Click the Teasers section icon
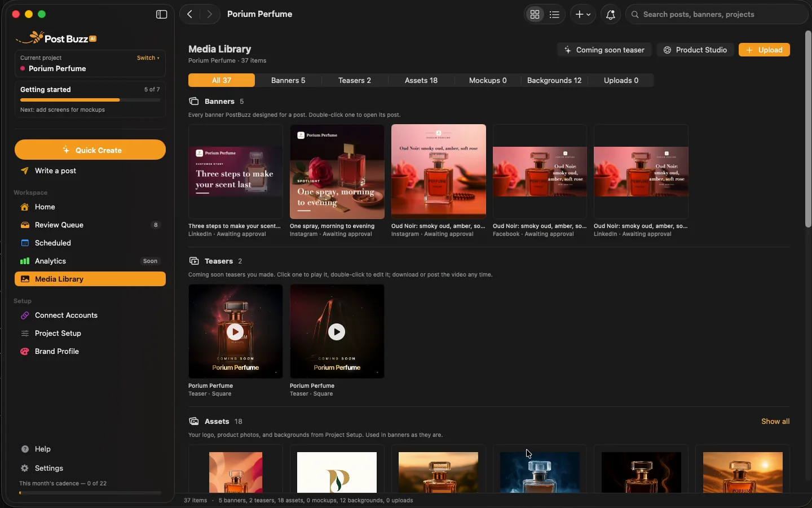 coord(194,261)
